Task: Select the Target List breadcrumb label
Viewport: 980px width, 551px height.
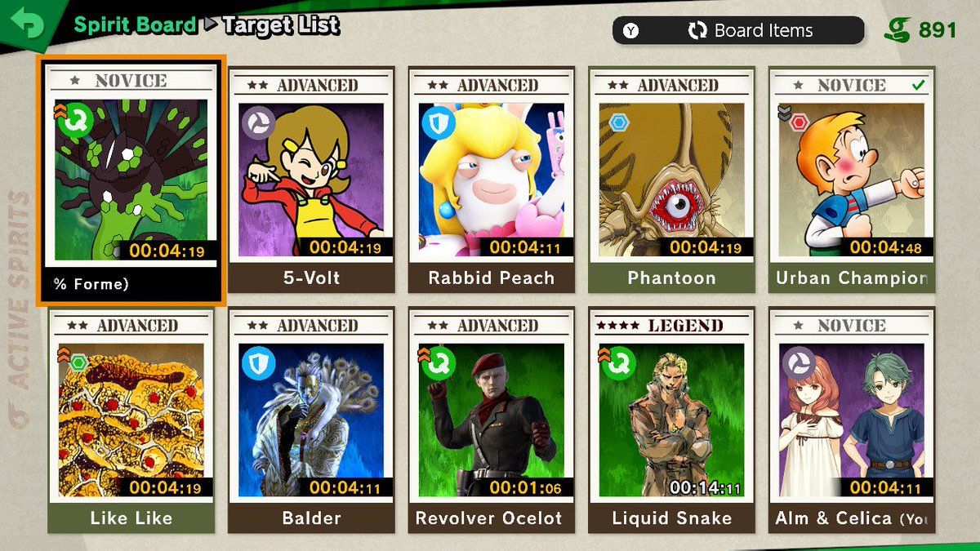Action: 281,25
